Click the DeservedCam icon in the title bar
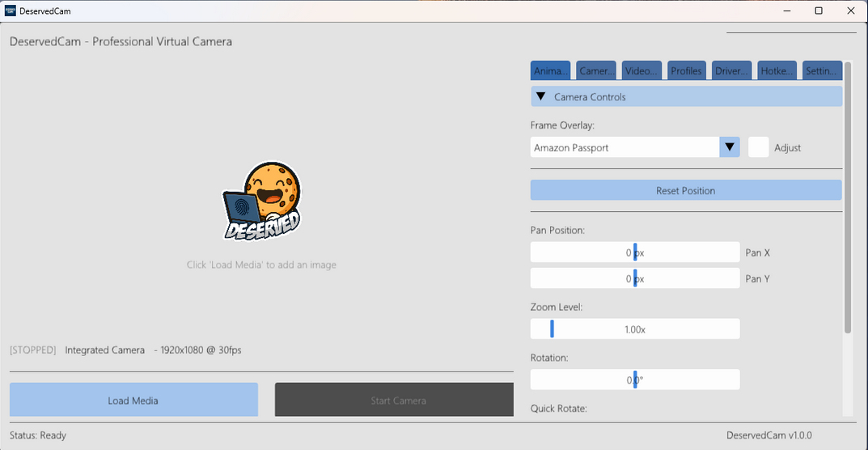Screen dimensions: 868x450 (x=11, y=11)
